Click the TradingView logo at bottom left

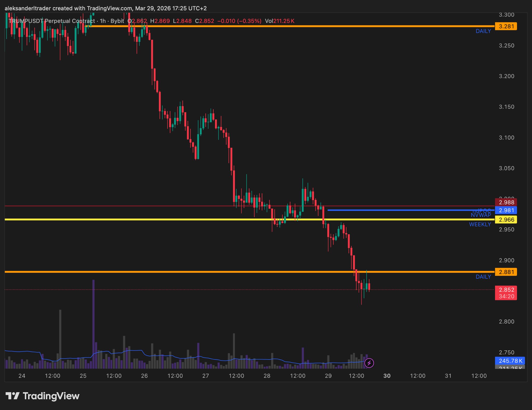(43, 396)
